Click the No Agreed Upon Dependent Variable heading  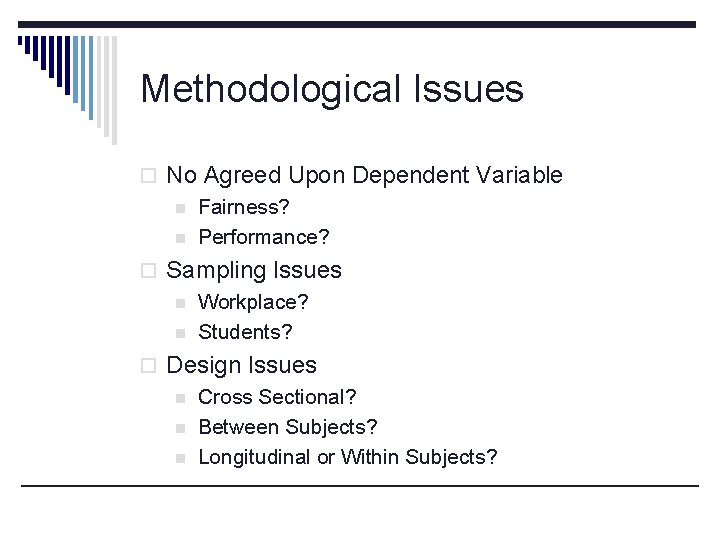[x=365, y=175]
